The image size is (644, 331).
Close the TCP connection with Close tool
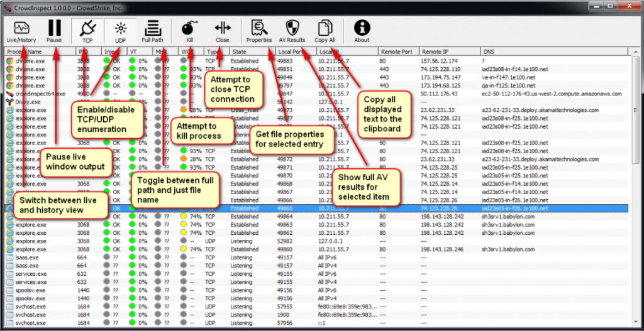point(223,31)
